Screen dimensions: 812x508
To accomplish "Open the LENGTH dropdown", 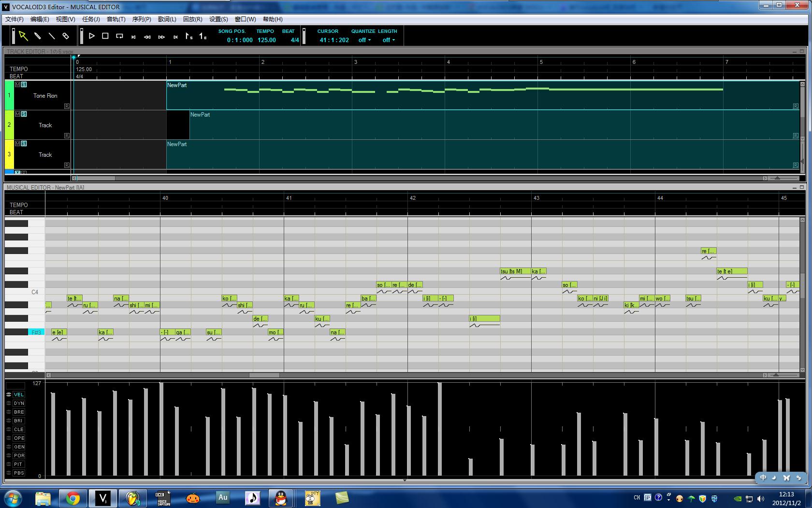I will (389, 40).
